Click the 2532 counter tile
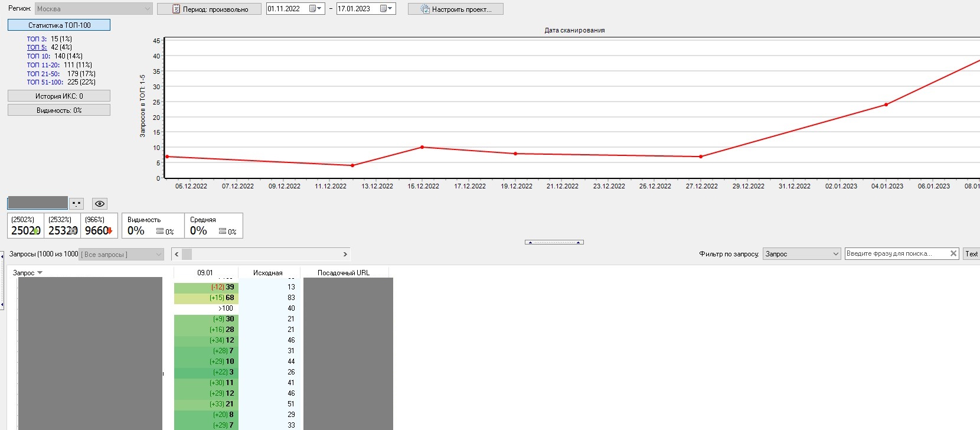This screenshot has width=980, height=430. click(x=63, y=226)
